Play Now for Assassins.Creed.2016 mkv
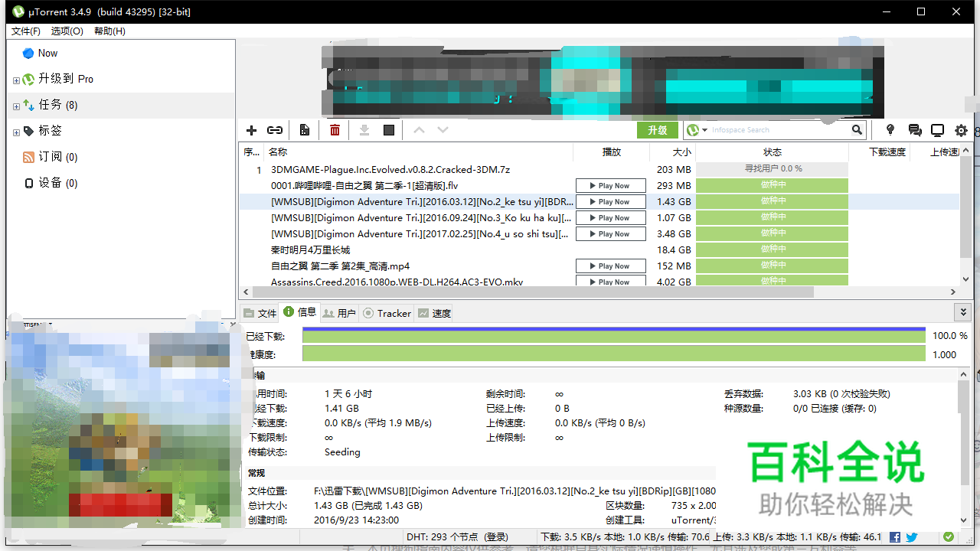 611,282
